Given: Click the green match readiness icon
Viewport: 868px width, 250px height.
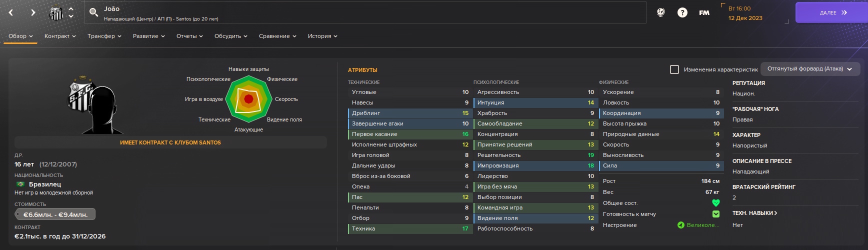Looking at the screenshot, I should (x=715, y=214).
